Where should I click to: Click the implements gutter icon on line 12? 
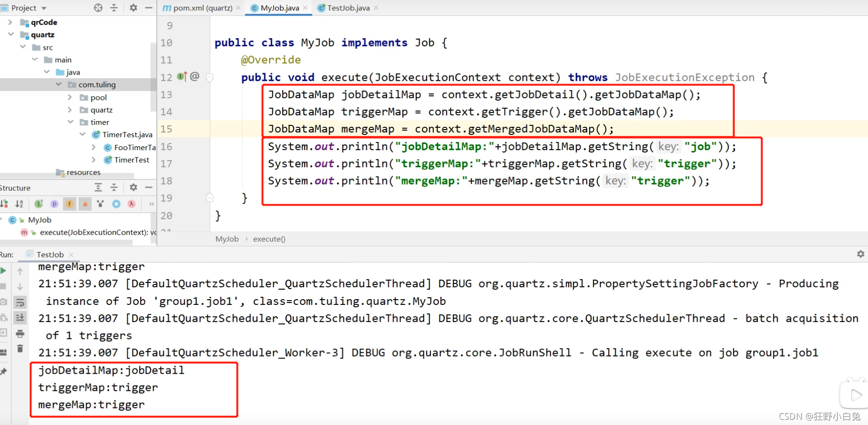point(182,76)
